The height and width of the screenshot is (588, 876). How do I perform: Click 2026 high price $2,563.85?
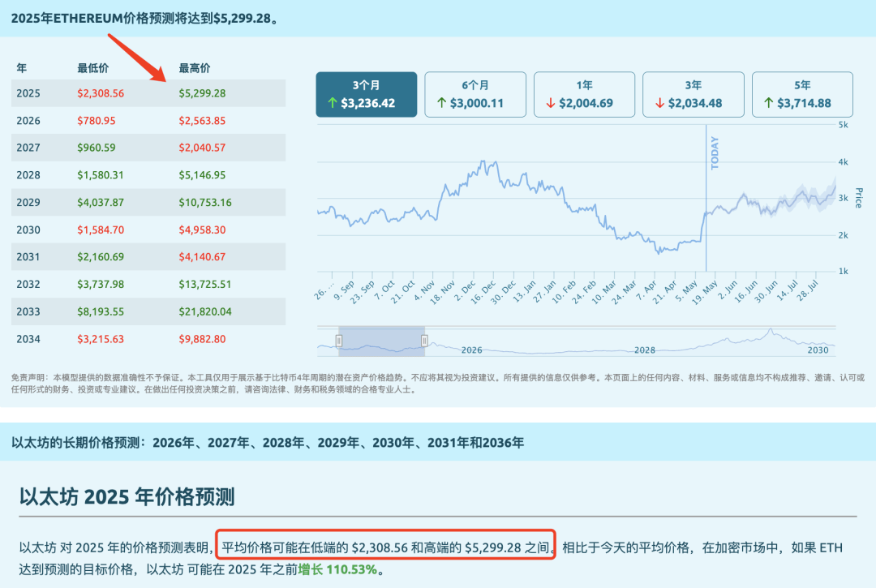coord(202,121)
